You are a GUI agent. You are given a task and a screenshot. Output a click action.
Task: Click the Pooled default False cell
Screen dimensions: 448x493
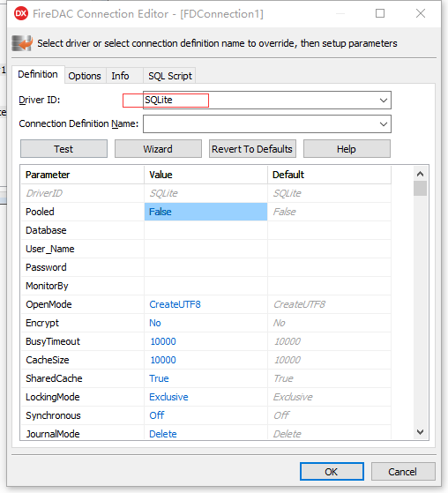click(330, 212)
